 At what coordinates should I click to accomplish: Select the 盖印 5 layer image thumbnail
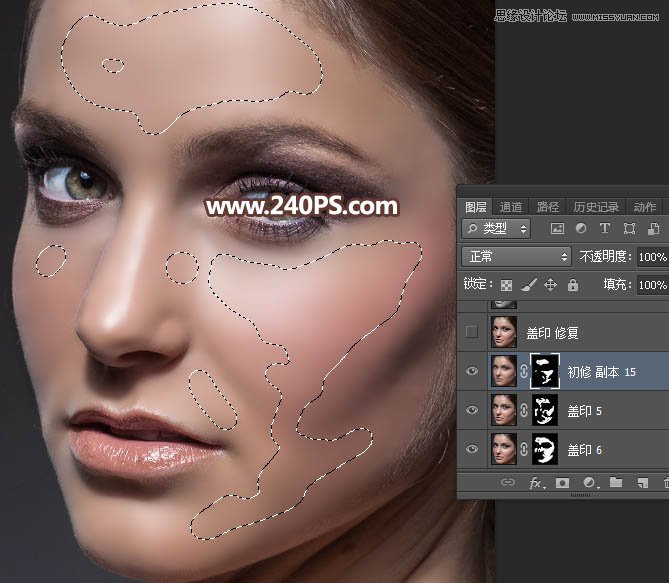[x=503, y=410]
